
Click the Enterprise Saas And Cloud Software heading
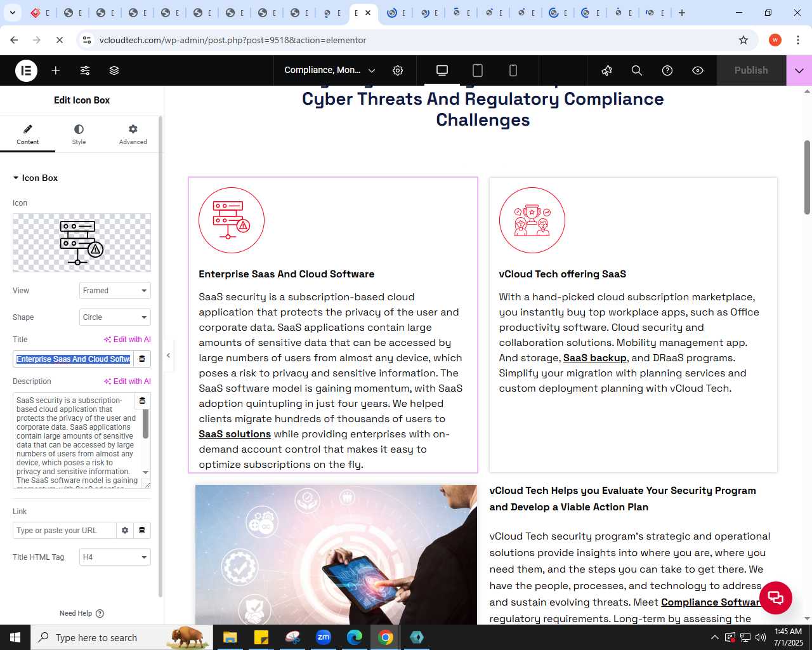pyautogui.click(x=286, y=274)
